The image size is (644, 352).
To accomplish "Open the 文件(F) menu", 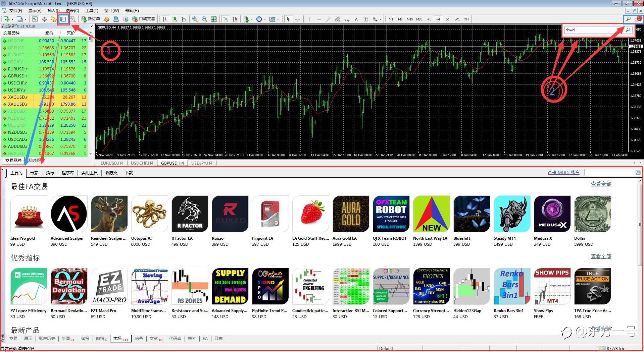I will pyautogui.click(x=15, y=11).
